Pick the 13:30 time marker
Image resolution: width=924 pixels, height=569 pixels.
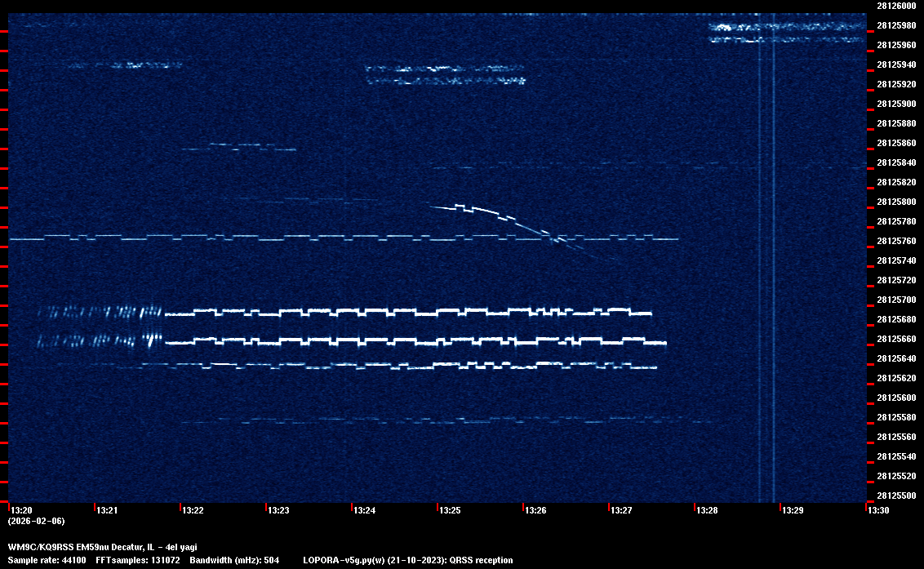click(x=878, y=510)
